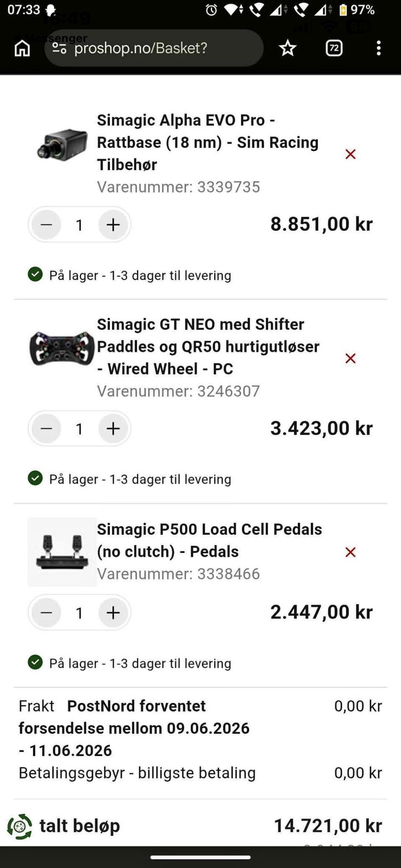The width and height of the screenshot is (401, 868).
Task: Remove Simagic Alpha EVO Pro from basket
Action: (350, 154)
